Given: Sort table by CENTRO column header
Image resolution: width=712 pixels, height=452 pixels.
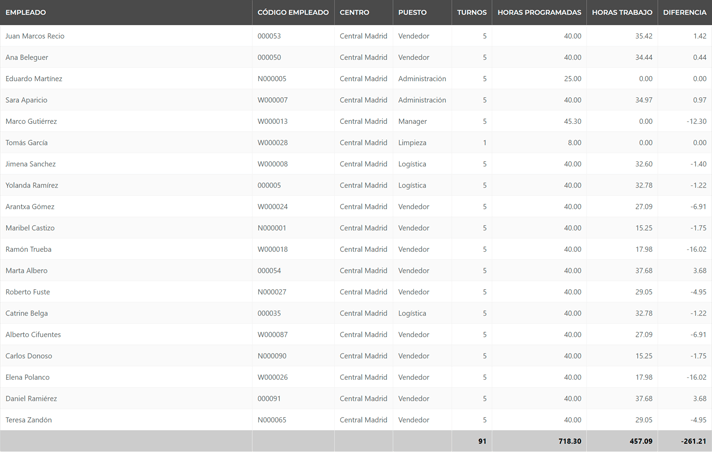Looking at the screenshot, I should (x=354, y=13).
